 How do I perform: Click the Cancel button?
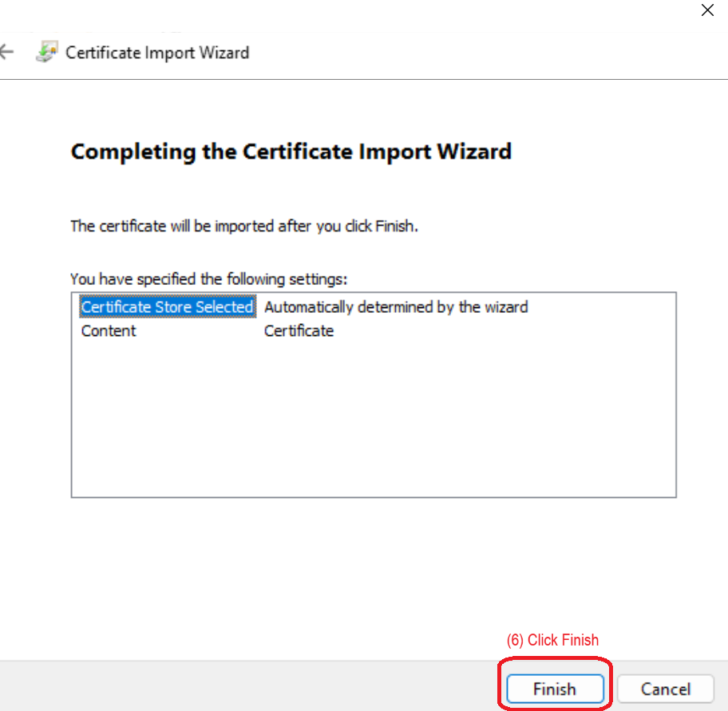coord(665,689)
